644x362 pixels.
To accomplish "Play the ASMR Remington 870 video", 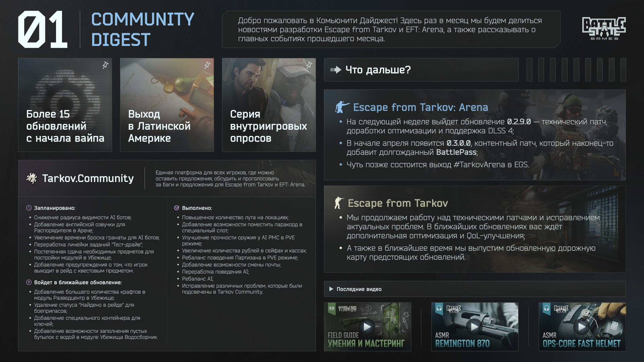I will 475,327.
